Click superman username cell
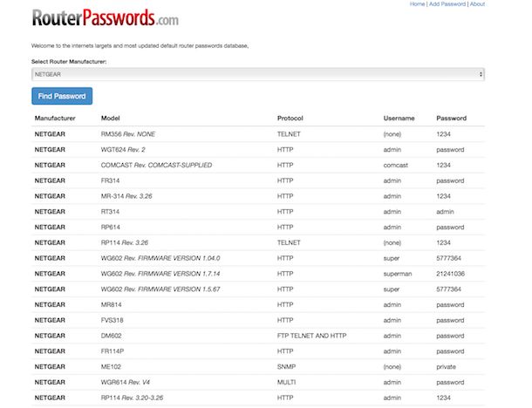Image resolution: width=532 pixels, height=408 pixels. (398, 274)
